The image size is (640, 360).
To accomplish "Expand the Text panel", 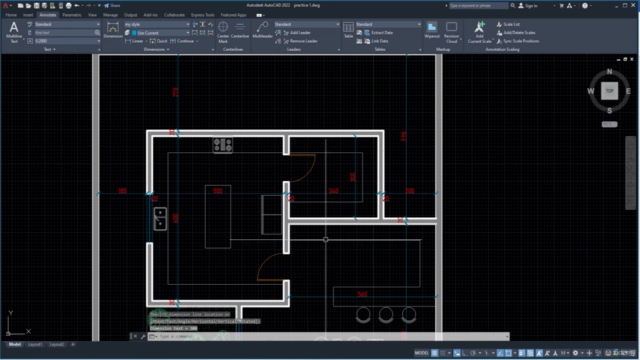I will pyautogui.click(x=50, y=49).
